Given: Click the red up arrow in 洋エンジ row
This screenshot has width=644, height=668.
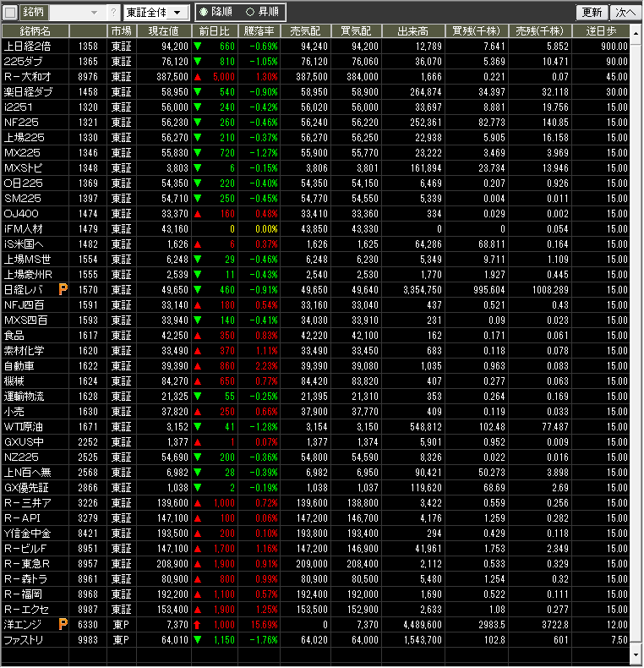Looking at the screenshot, I should pos(197,624).
